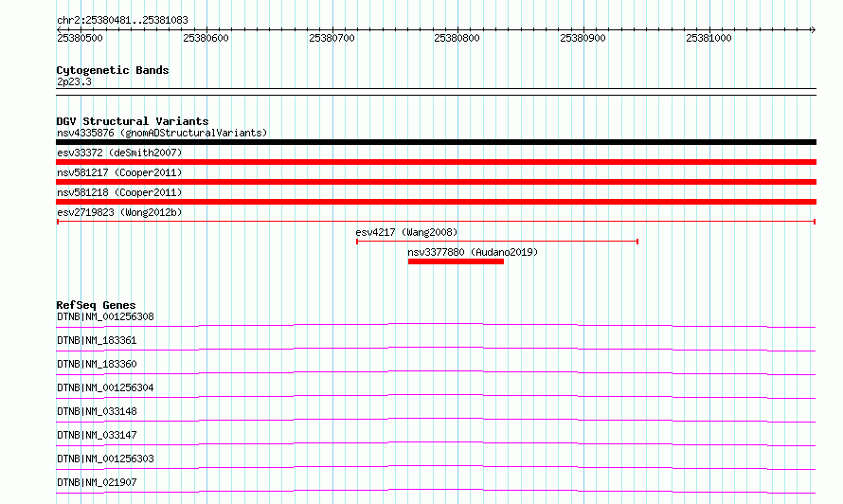Select transcript DTNB|NM_033147
Screen dimensions: 843x504
pos(97,435)
